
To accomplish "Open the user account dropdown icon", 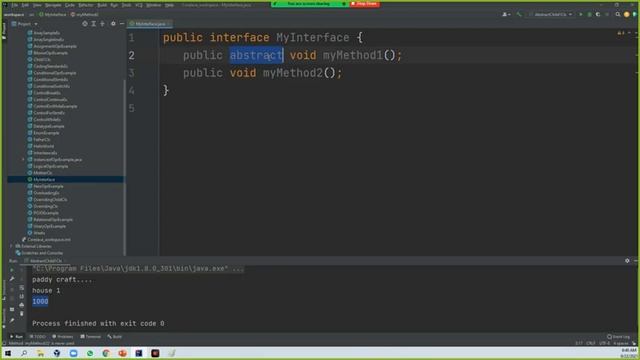I will point(506,14).
